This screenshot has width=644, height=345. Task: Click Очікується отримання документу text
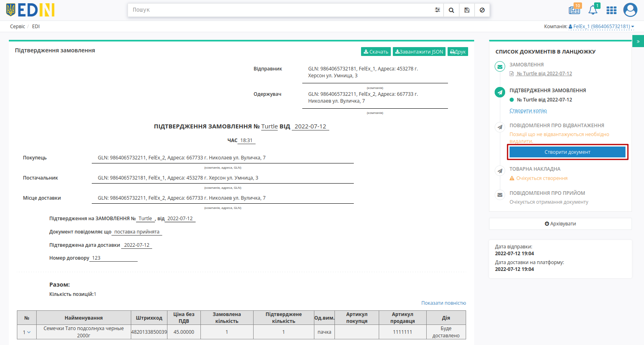549,202
